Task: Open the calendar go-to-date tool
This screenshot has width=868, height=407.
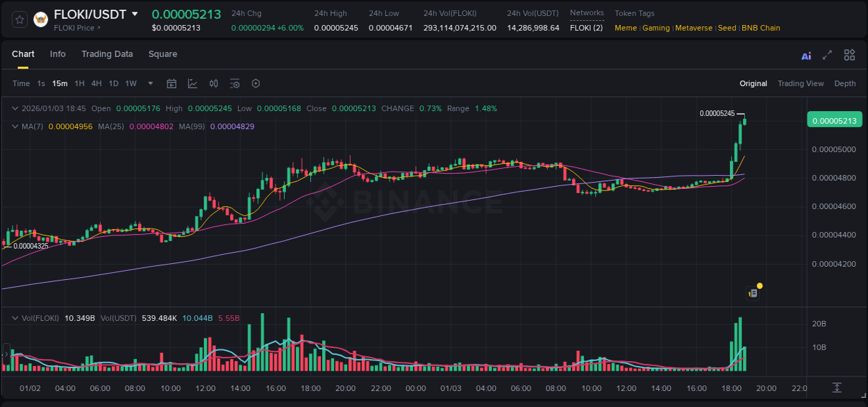Action: click(172, 83)
